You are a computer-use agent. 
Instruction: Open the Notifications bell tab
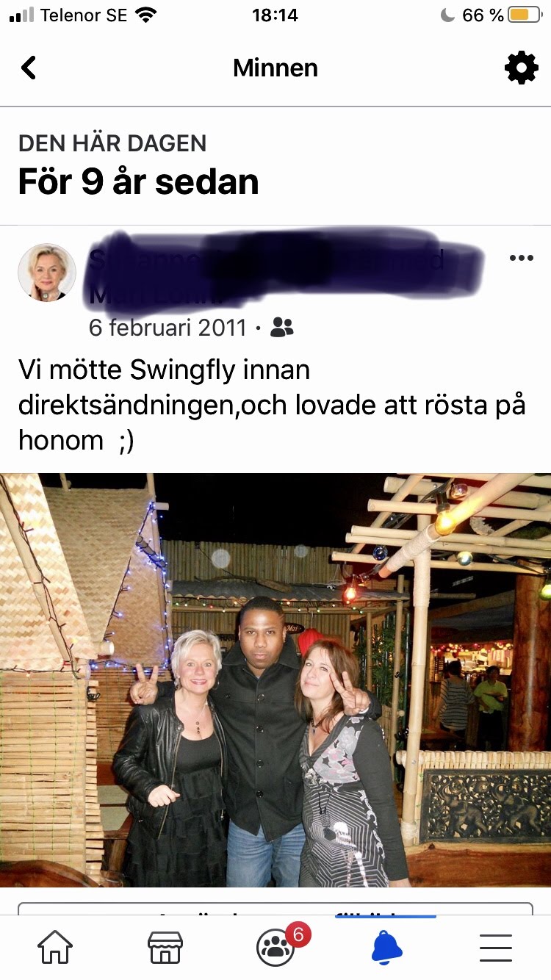386,948
